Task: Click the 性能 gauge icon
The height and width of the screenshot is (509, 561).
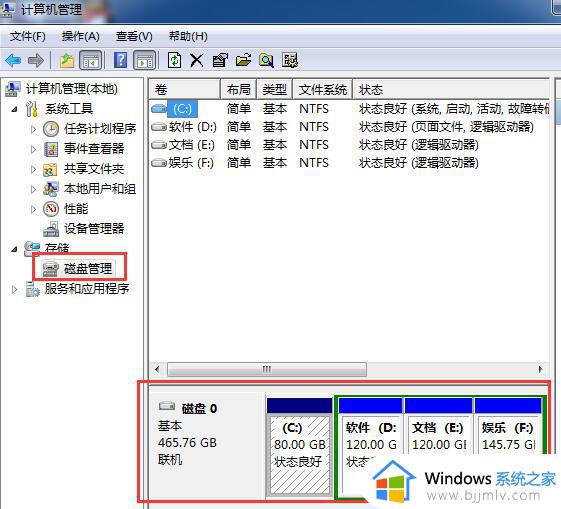Action: pos(51,209)
